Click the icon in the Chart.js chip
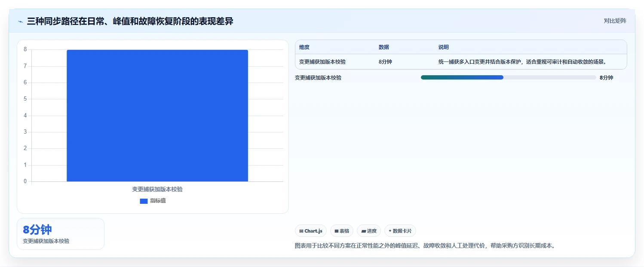The height and width of the screenshot is (267, 644). pos(301,231)
